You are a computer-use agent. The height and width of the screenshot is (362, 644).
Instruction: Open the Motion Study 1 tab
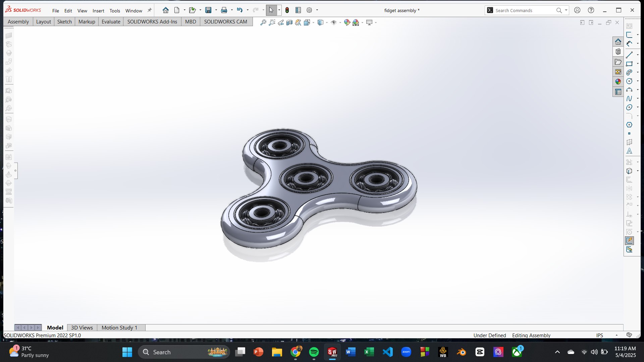point(119,327)
